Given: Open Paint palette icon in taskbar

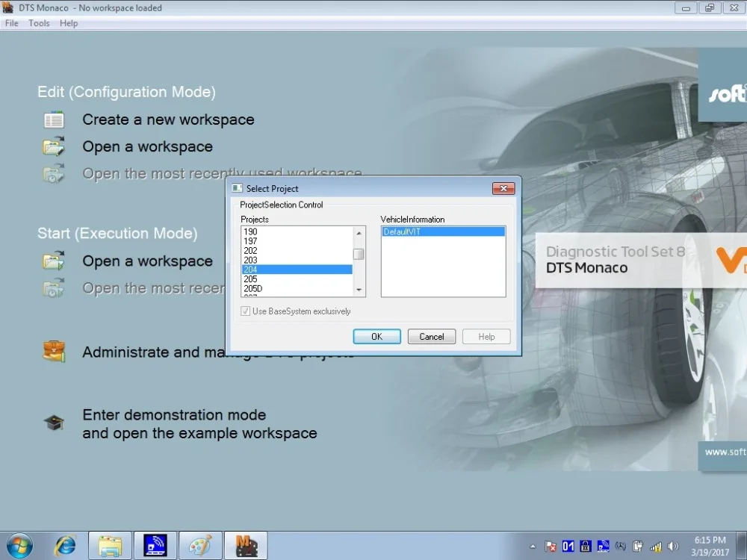Looking at the screenshot, I should (x=200, y=546).
